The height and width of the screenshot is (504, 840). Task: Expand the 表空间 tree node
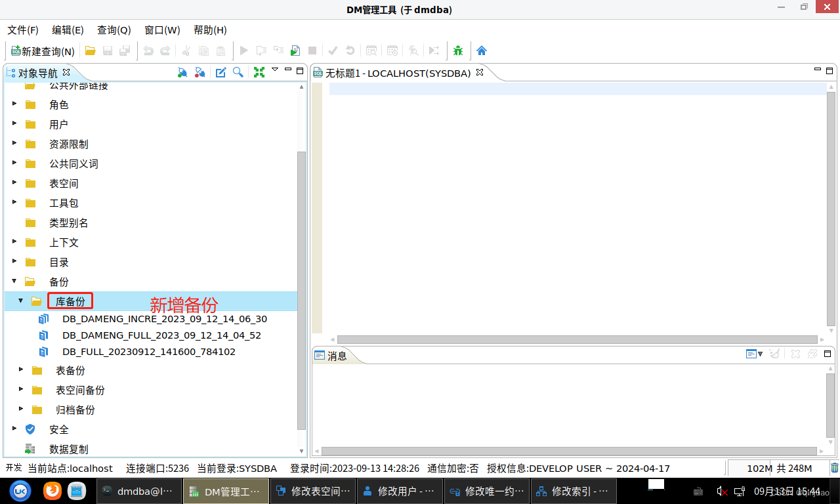click(x=14, y=182)
